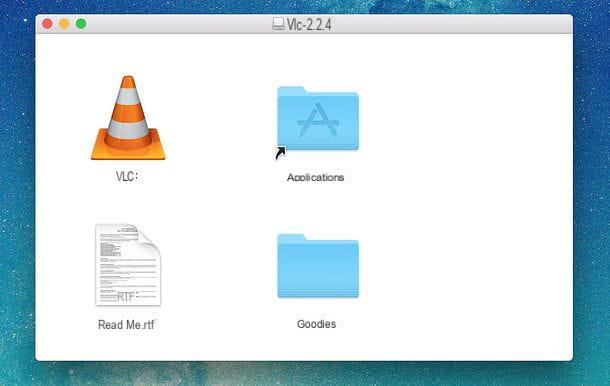Click the "Goodies" folder name label
Viewport: 610px width, 386px height.
[x=316, y=324]
